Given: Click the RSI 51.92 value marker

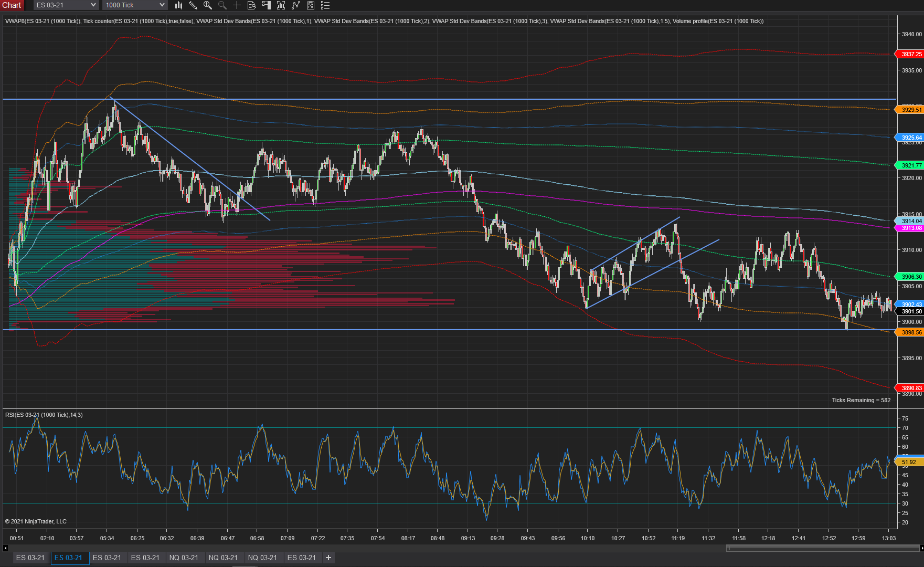Looking at the screenshot, I should tap(909, 462).
